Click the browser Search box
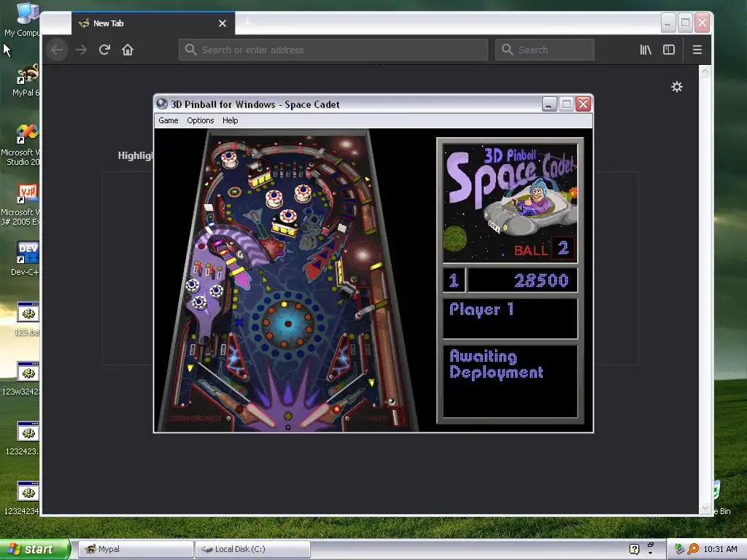 (544, 50)
